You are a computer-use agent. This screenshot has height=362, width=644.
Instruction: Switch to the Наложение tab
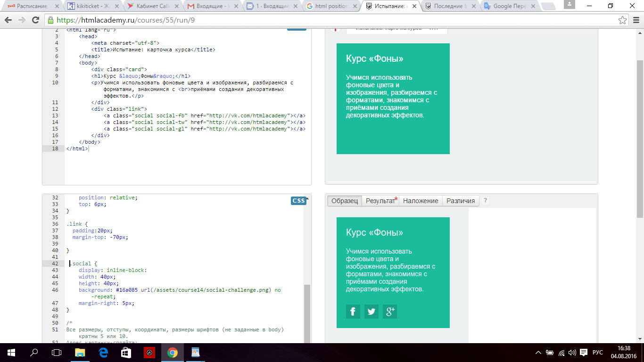click(421, 201)
